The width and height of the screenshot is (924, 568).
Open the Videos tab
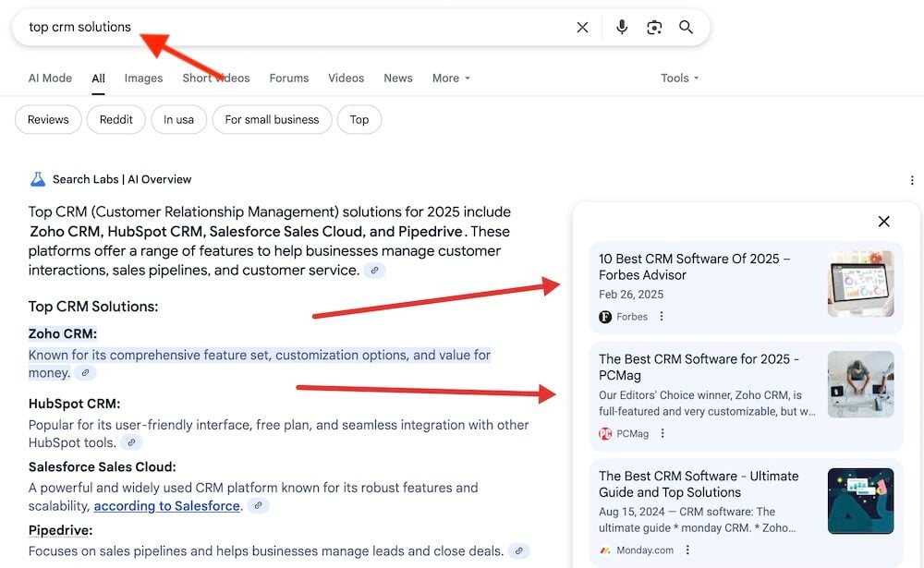[346, 78]
